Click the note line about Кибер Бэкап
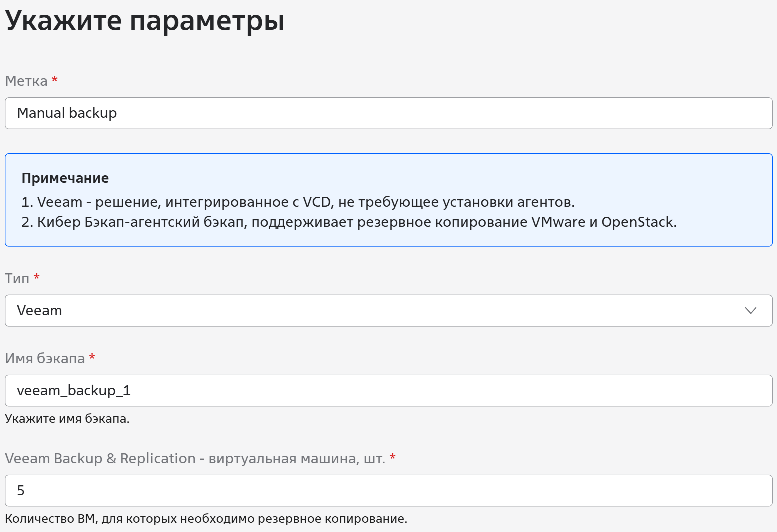The image size is (777, 532). (x=349, y=222)
